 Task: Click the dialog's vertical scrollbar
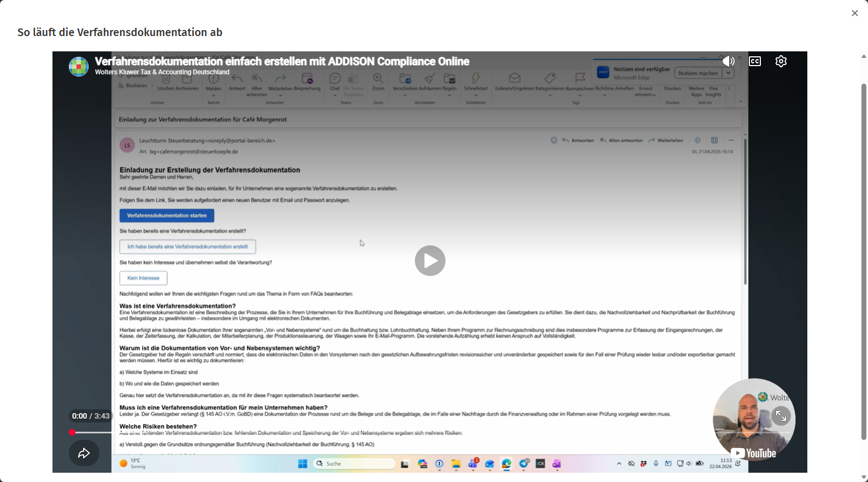pyautogui.click(x=864, y=261)
